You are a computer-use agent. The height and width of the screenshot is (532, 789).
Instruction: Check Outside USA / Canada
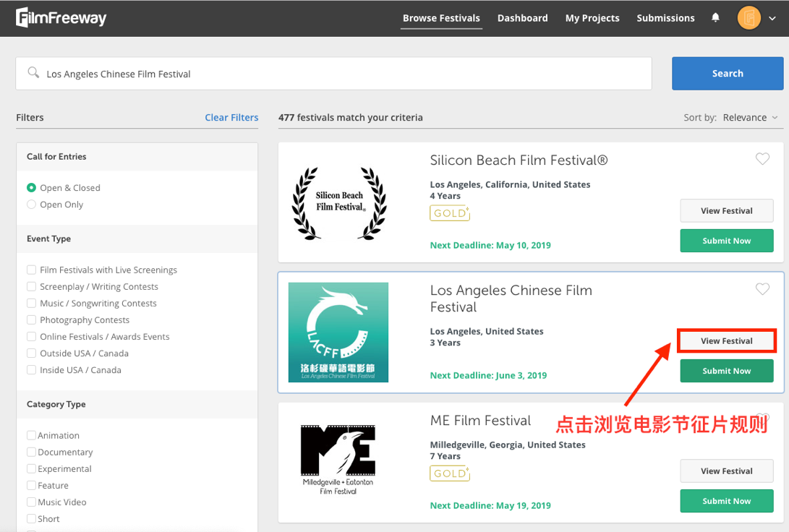[x=31, y=353]
